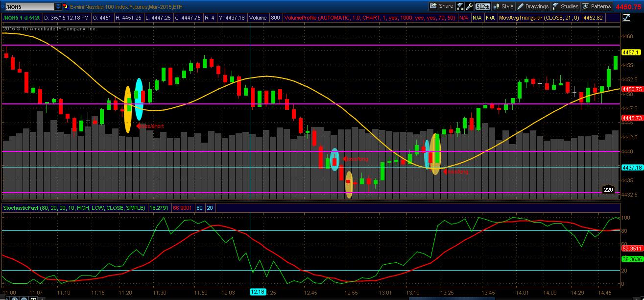Click the O: 4451 open value
The image size is (644, 300).
[102, 18]
